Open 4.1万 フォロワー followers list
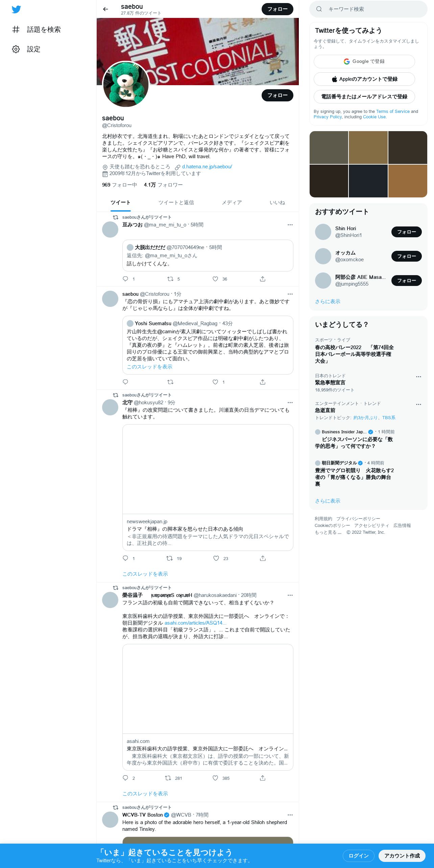Viewport: 434px width, 868px height. 163,185
